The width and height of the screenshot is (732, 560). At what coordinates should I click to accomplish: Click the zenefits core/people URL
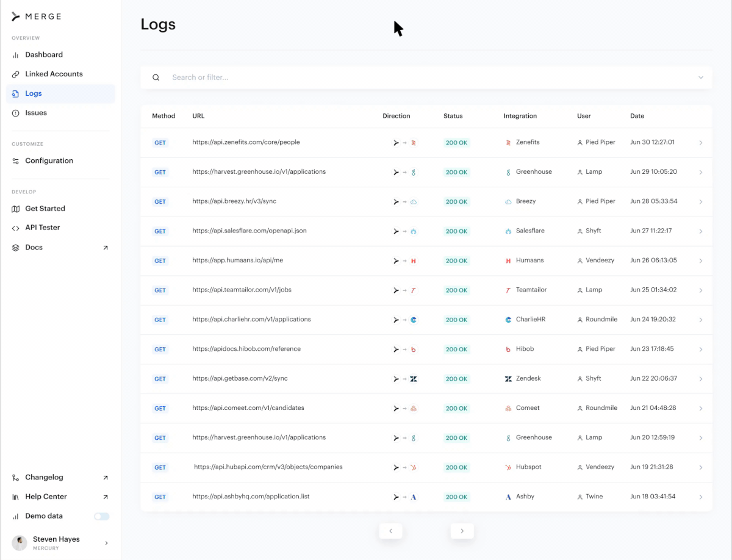coord(246,142)
